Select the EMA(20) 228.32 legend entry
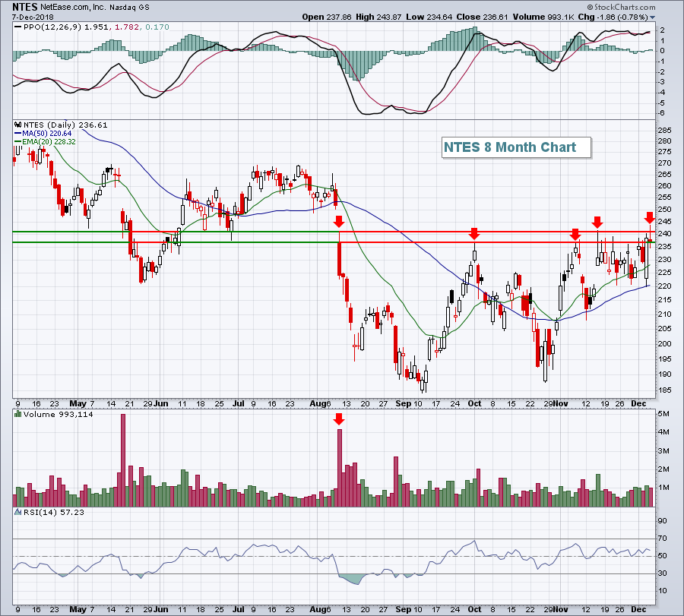This screenshot has width=684, height=616. tap(49, 142)
